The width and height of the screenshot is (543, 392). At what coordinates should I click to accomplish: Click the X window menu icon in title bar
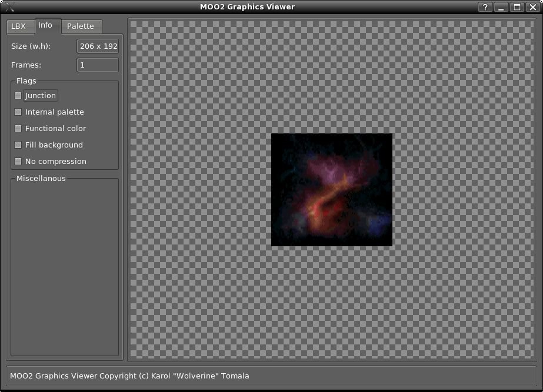click(x=10, y=7)
